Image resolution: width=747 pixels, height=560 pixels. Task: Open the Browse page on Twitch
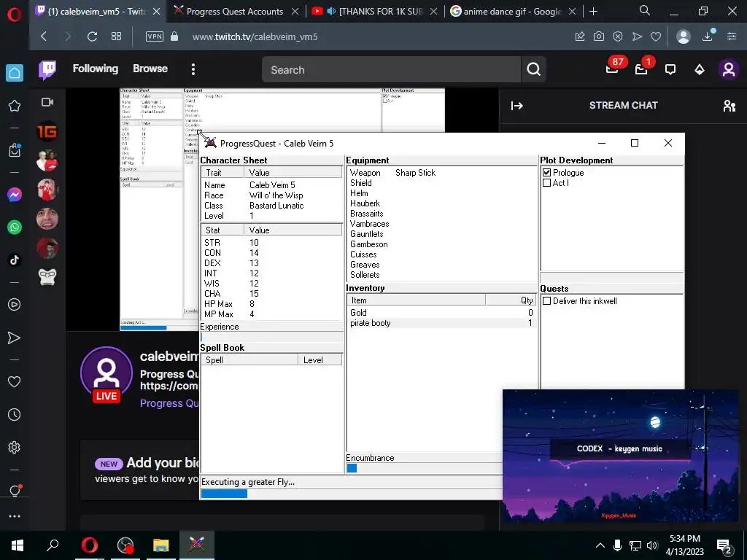point(150,69)
